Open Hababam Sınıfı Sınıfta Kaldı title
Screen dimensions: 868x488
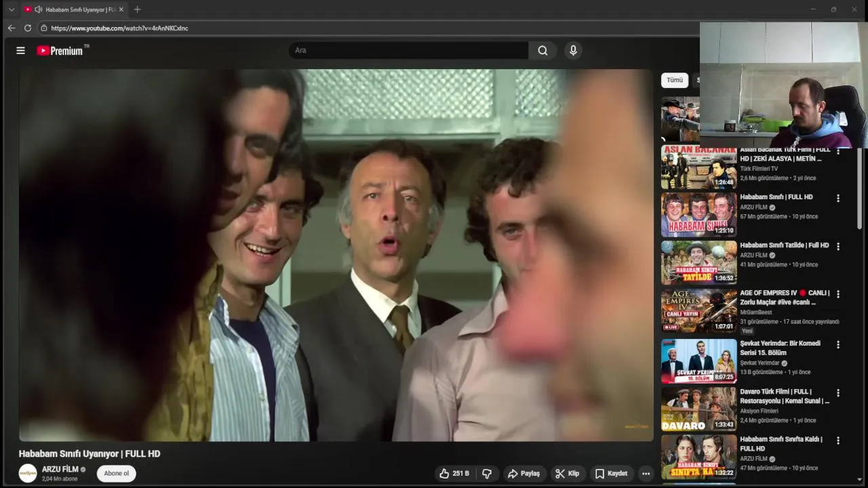(781, 444)
